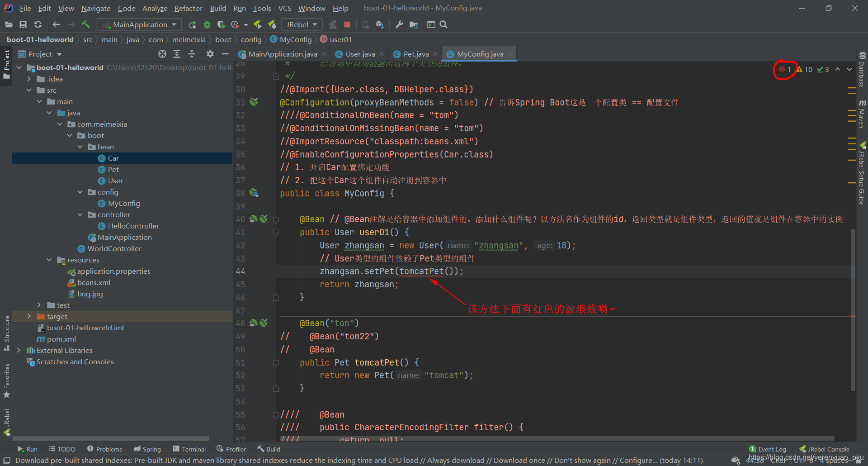
Task: Collapse the resources folder node
Action: coord(49,260)
